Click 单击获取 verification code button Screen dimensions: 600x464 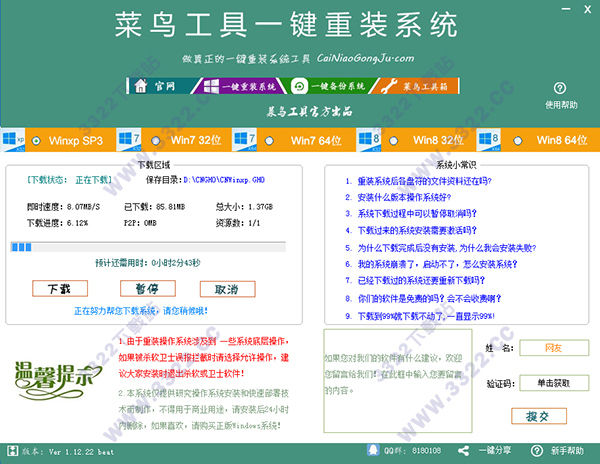[554, 383]
